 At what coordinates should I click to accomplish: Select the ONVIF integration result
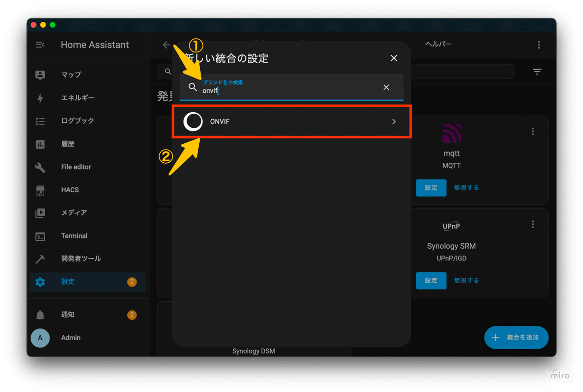tap(291, 121)
